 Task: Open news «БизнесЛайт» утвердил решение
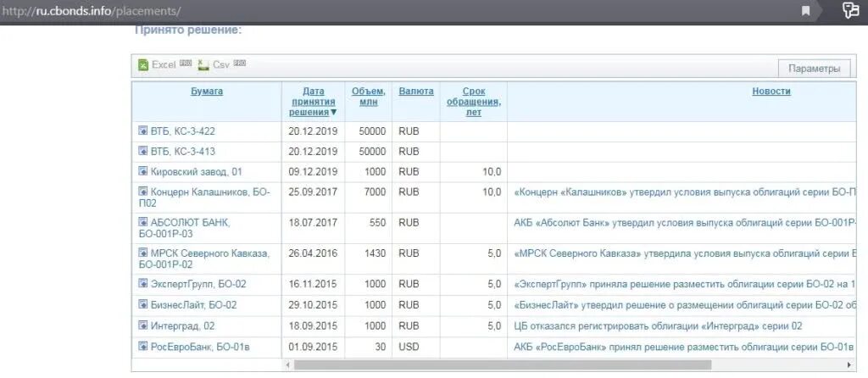pos(685,305)
